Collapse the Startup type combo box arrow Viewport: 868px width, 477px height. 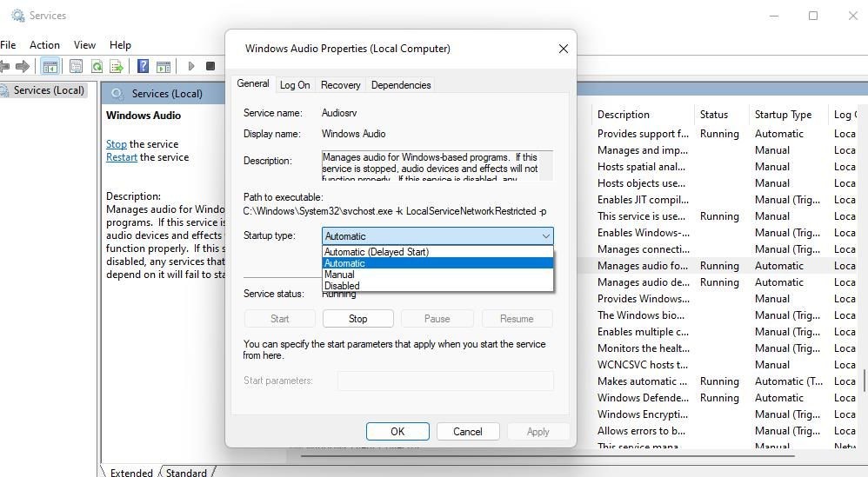point(546,236)
